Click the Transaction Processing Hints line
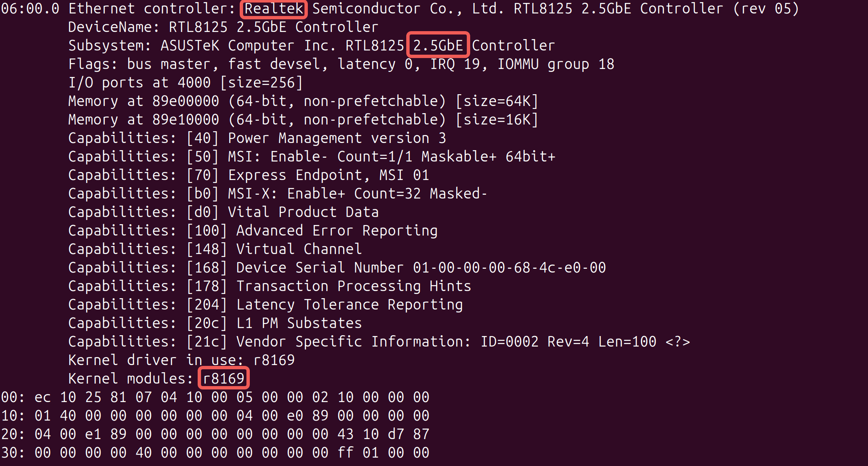This screenshot has height=466, width=868. (270, 286)
